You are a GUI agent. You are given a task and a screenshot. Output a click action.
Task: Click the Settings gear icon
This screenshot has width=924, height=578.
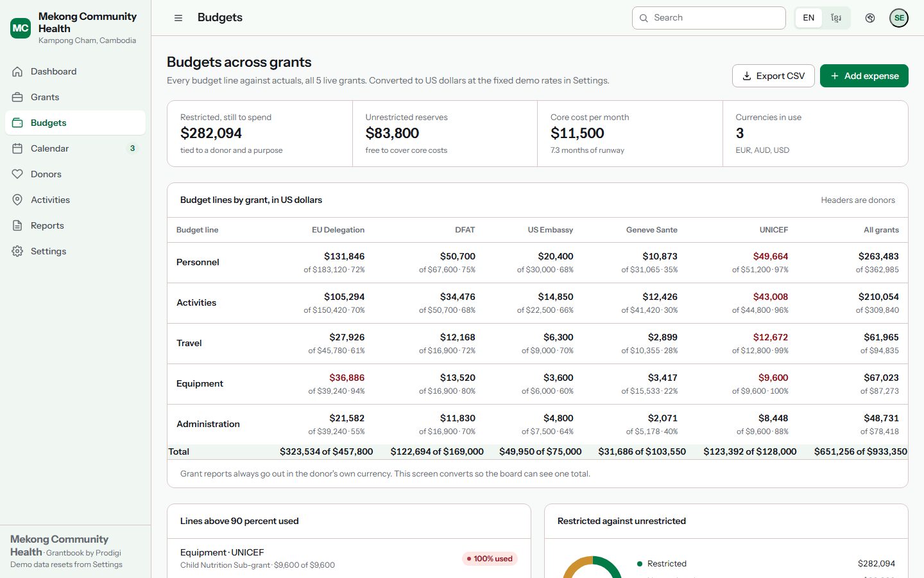click(17, 251)
